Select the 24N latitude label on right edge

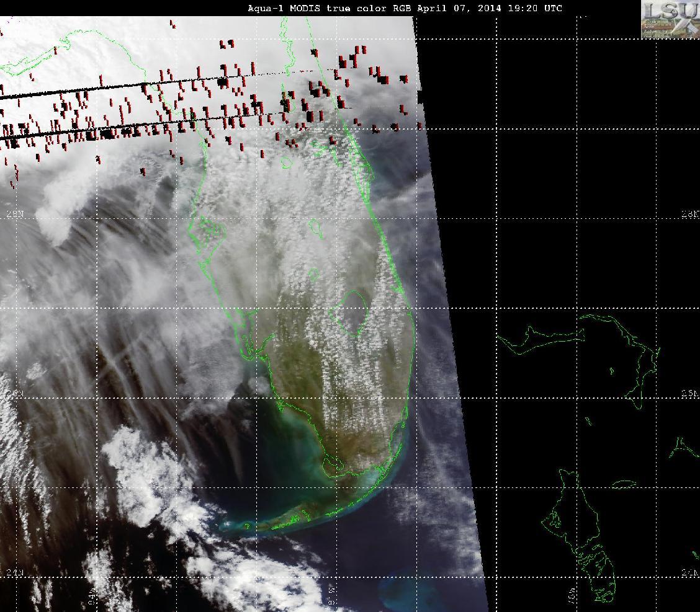690,572
